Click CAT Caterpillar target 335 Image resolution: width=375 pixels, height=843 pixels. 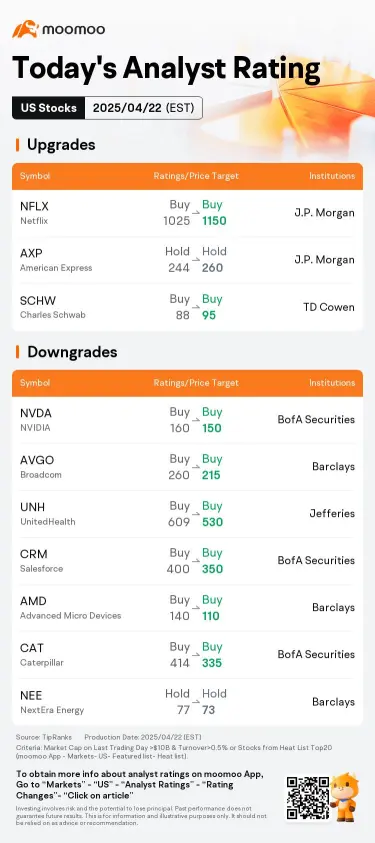[212, 663]
